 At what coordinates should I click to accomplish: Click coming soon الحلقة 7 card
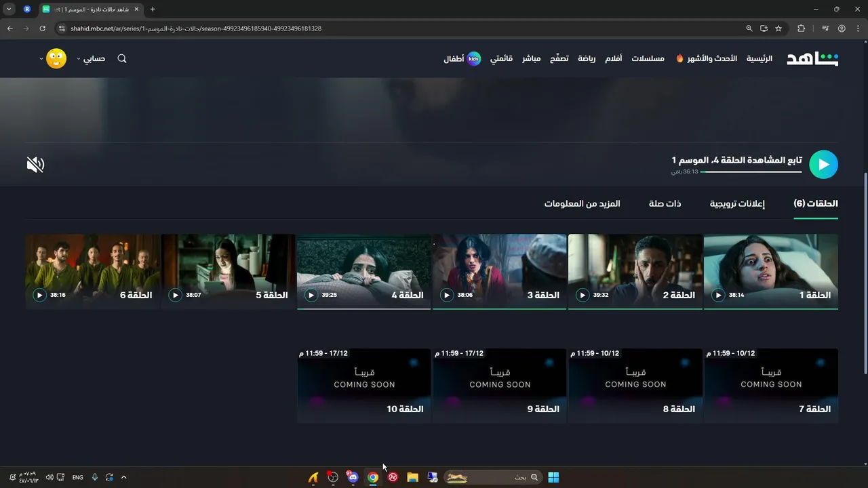tap(771, 386)
